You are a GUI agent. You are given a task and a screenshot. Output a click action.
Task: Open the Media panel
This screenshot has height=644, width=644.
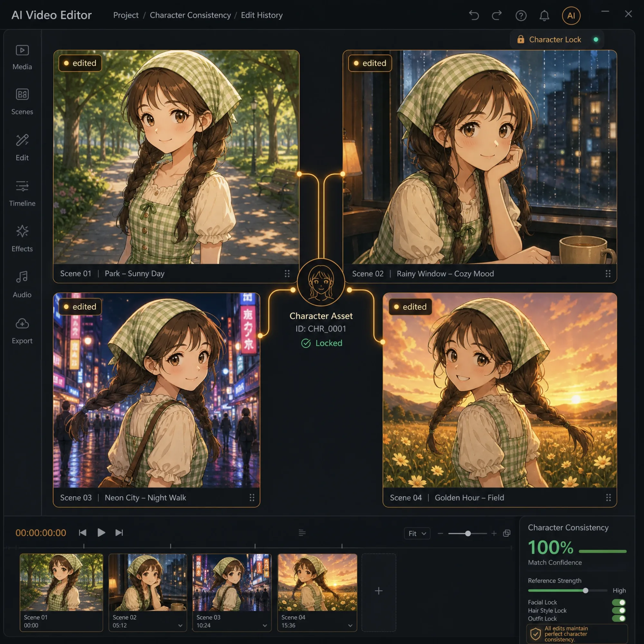pos(22,58)
